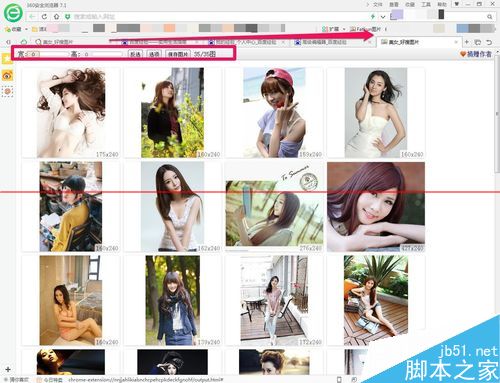Click the 宽 width filter input
The image size is (500, 383).
point(47,54)
